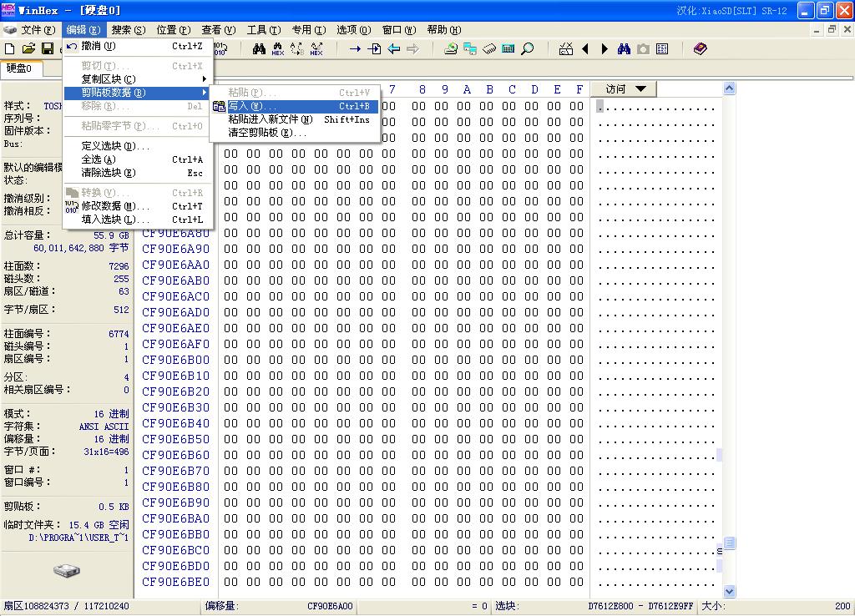
Task: Click the blue Back arrow icon
Action: click(394, 49)
